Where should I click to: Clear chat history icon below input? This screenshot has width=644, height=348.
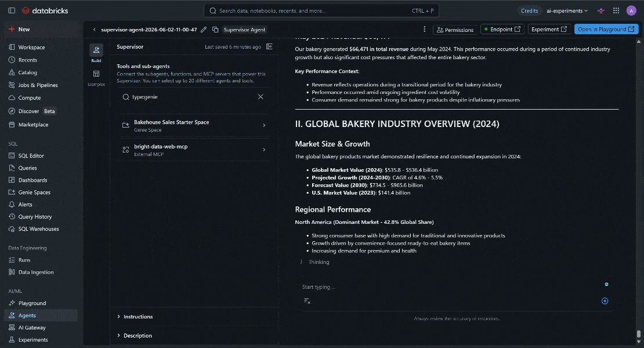tap(307, 301)
